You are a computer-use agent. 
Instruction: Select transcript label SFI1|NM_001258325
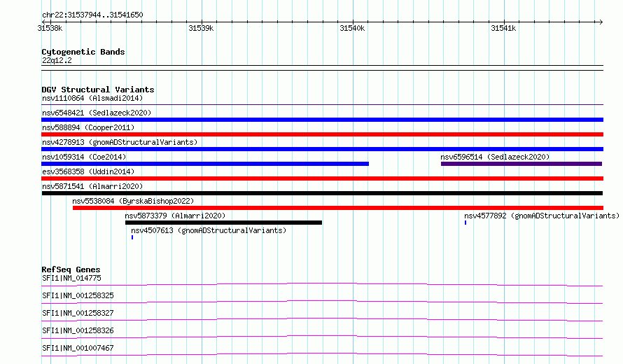(78, 295)
